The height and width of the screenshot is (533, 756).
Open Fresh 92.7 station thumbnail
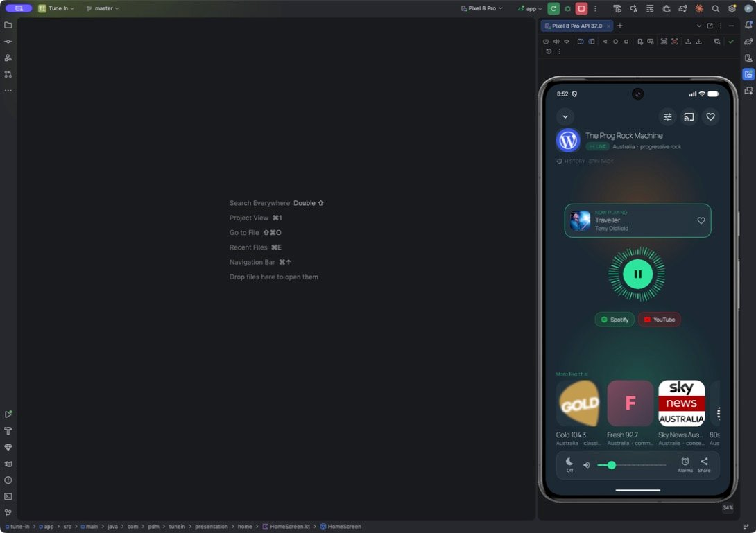click(x=630, y=403)
